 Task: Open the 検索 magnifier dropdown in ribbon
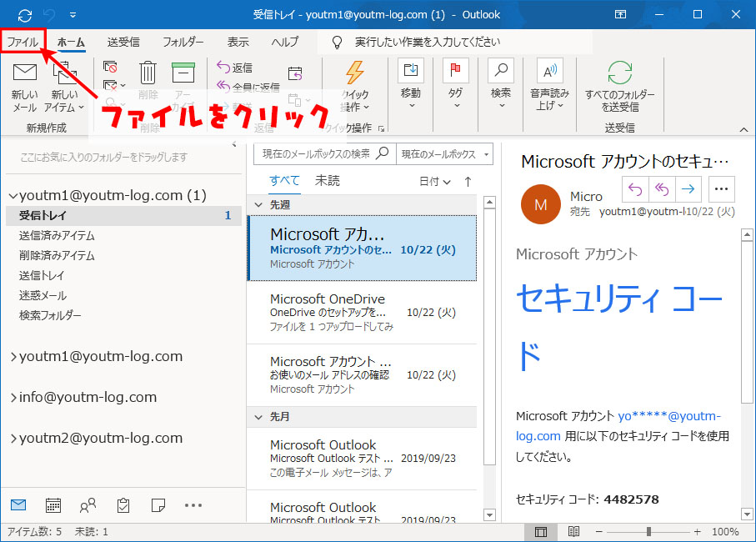click(501, 84)
